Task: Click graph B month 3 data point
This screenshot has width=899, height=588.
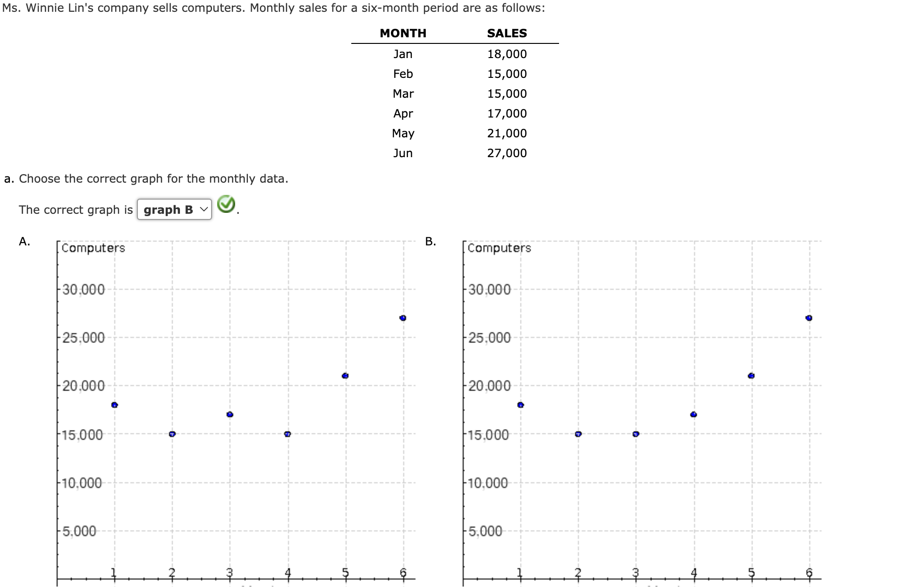Action: (x=636, y=434)
